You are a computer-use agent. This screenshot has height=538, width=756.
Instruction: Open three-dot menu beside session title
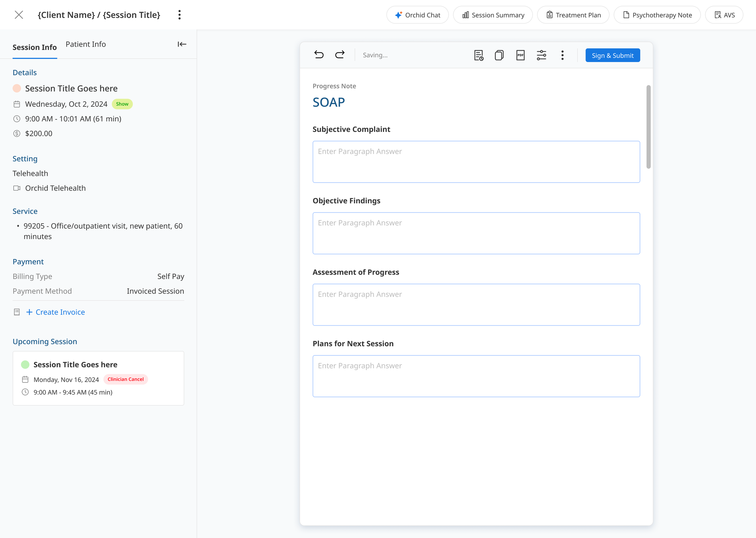(179, 15)
